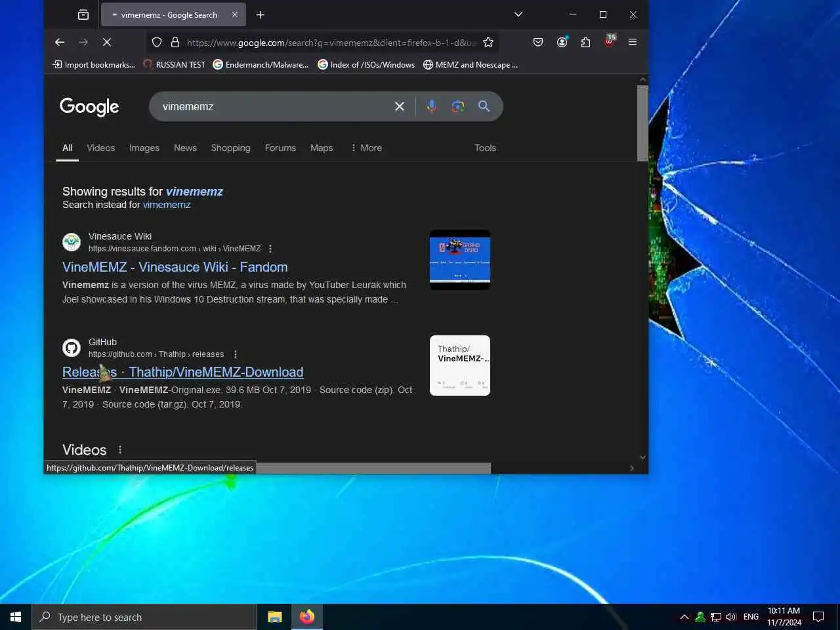Open a new tab with plus button
Viewport: 840px width, 630px height.
click(261, 14)
